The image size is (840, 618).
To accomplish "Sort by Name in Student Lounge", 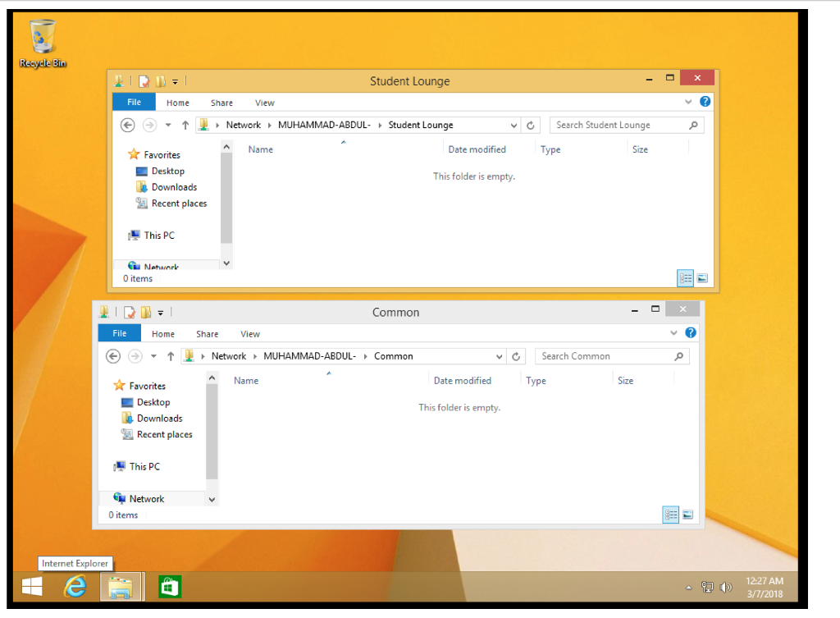I will [x=260, y=149].
